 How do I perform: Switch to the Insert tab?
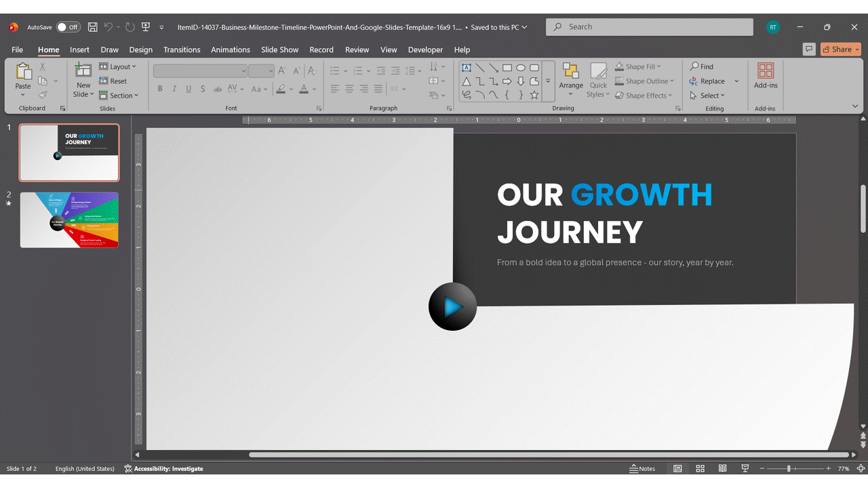[79, 49]
